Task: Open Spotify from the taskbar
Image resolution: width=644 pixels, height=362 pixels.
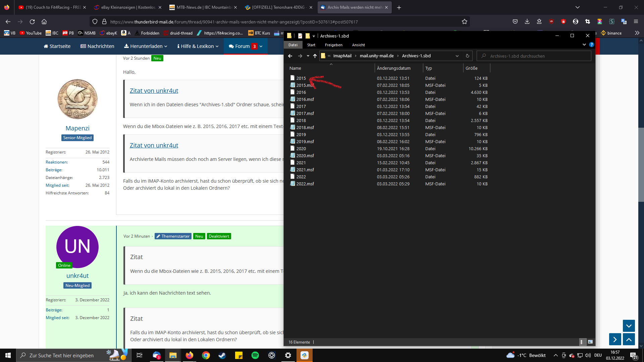Action: pos(255,355)
